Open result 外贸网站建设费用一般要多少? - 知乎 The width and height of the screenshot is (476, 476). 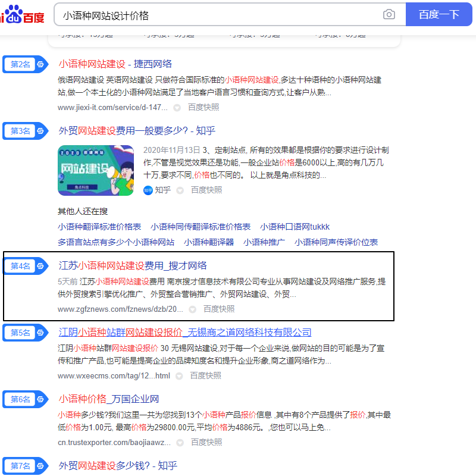tap(137, 131)
